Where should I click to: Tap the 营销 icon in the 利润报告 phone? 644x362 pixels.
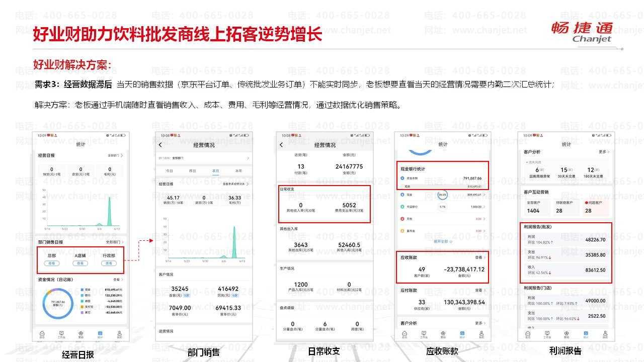coord(567,334)
